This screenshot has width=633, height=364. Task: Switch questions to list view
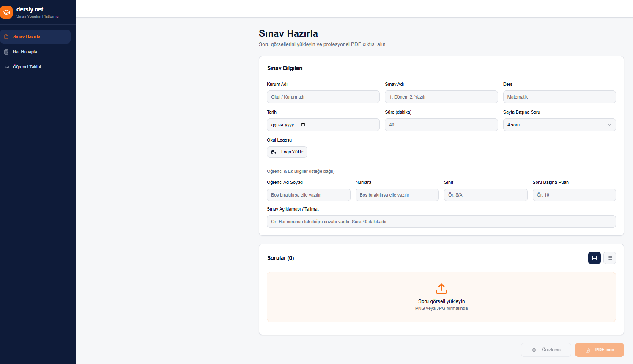[610, 258]
